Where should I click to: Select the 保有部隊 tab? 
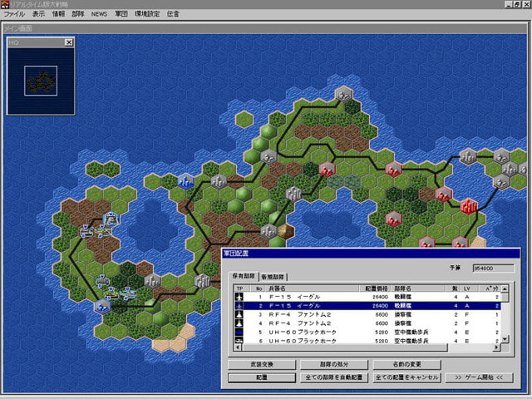coord(244,277)
